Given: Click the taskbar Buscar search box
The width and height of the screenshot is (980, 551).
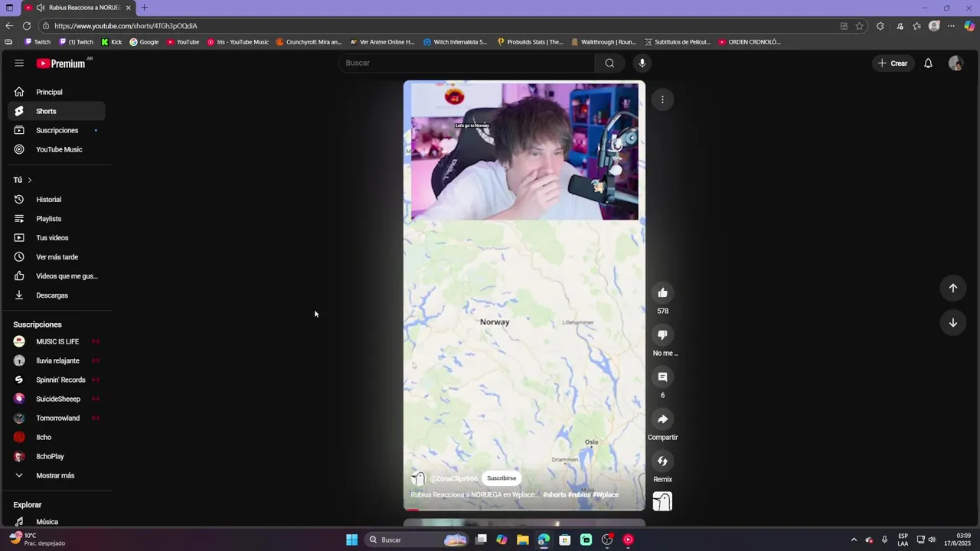Looking at the screenshot, I should (x=417, y=540).
